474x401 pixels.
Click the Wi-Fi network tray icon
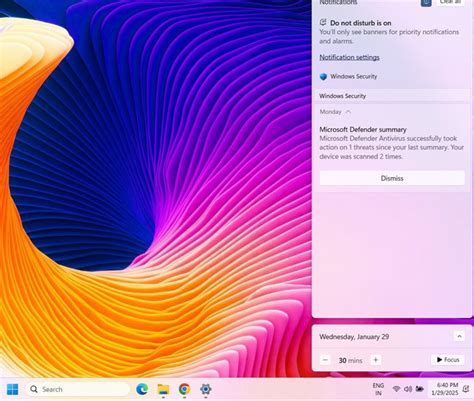396,389
